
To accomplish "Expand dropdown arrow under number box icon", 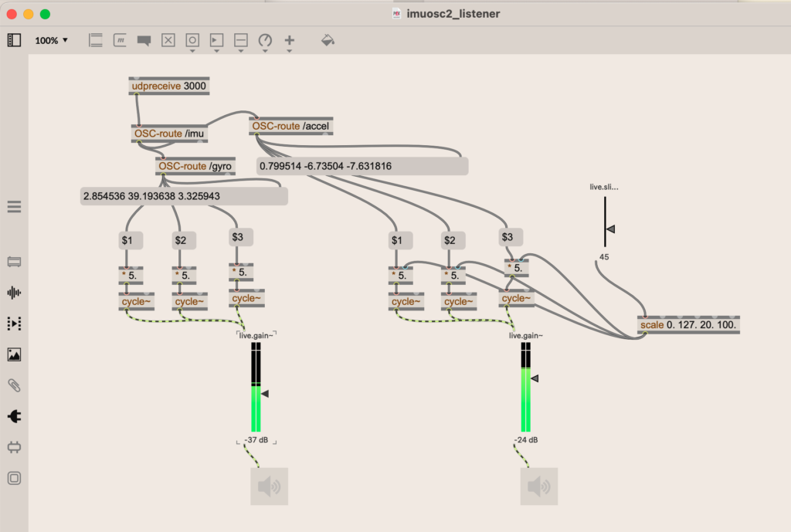I will pos(216,51).
